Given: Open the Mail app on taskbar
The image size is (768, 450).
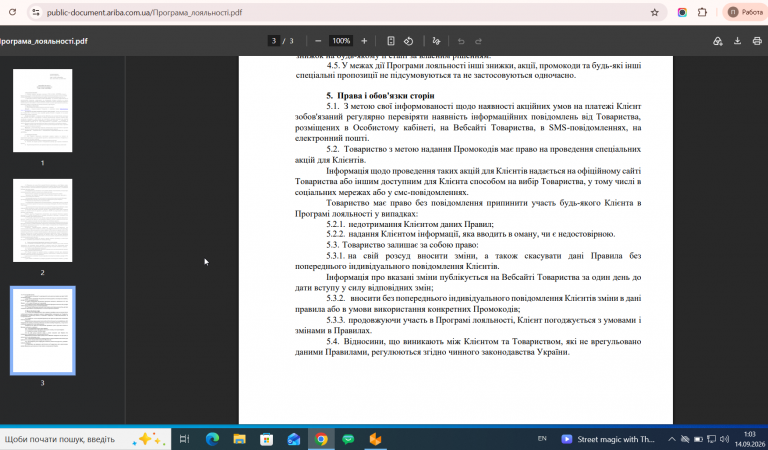Looking at the screenshot, I should tap(293, 439).
